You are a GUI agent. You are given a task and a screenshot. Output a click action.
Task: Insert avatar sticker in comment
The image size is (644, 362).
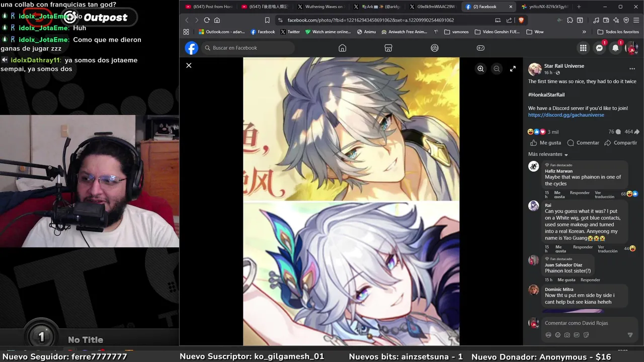(548, 335)
